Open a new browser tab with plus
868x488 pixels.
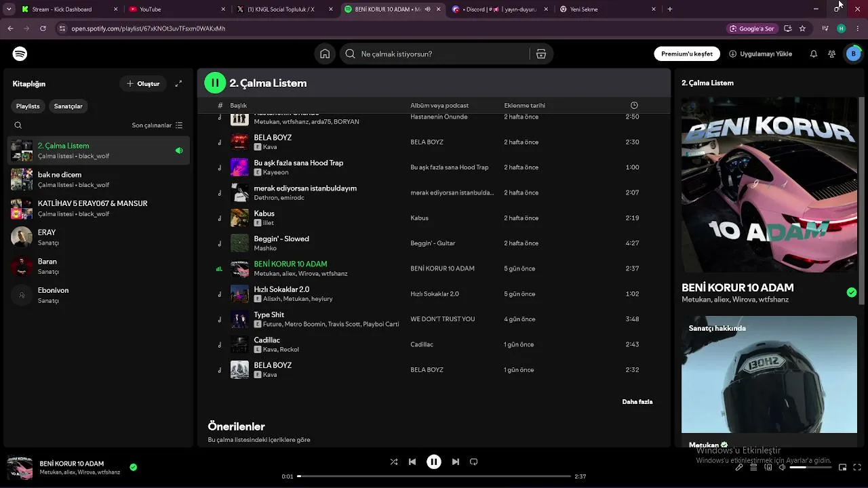(x=670, y=9)
